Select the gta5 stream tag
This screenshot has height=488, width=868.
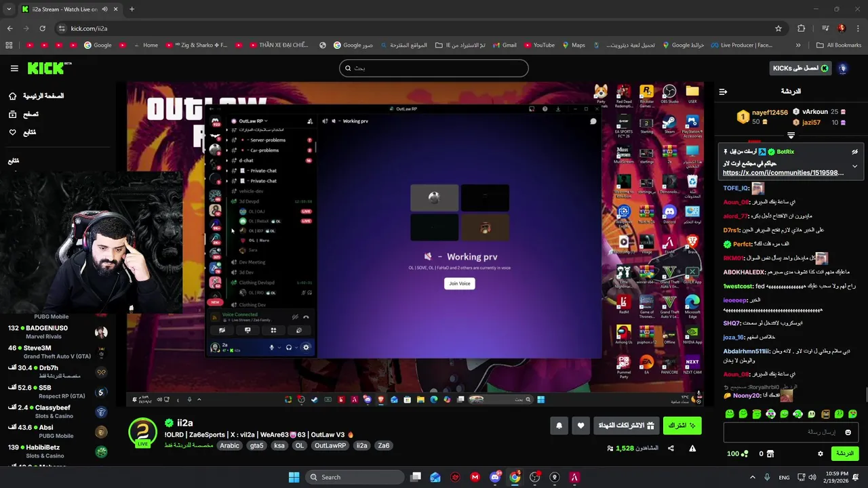point(256,445)
